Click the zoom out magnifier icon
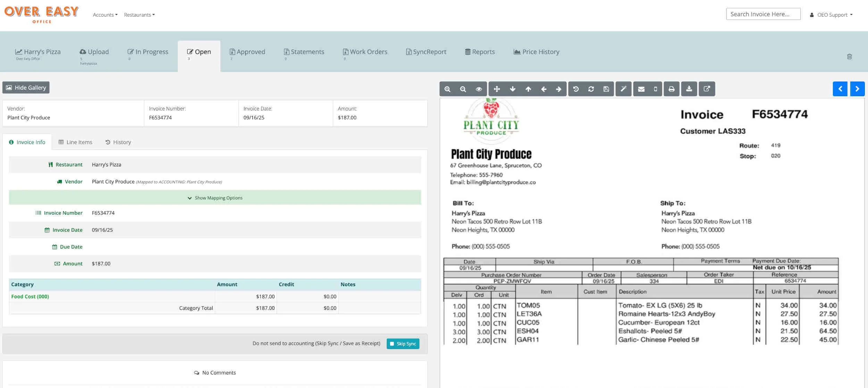Image resolution: width=868 pixels, height=388 pixels. point(463,89)
